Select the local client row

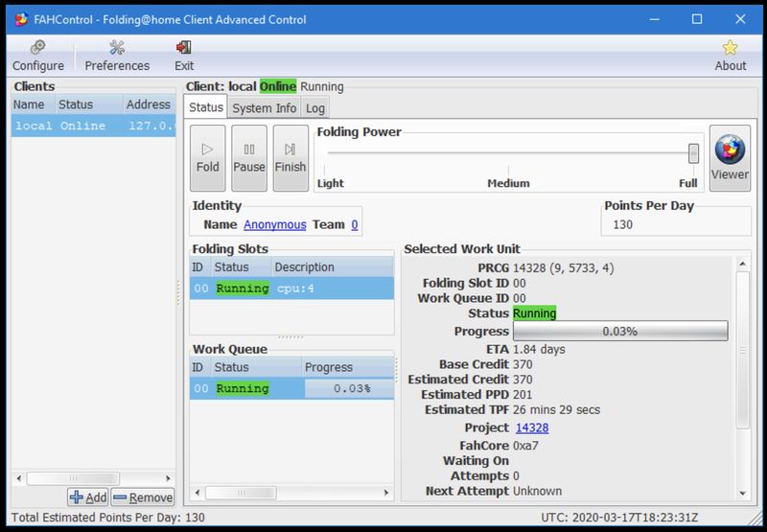pos(93,126)
